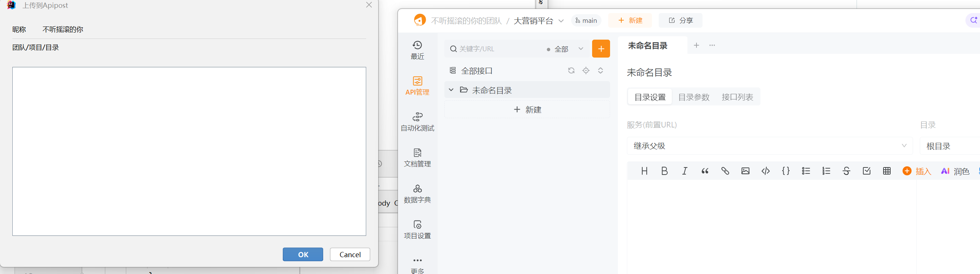980x274 pixels.
Task: Open the 更多 (more) sidebar menu
Action: click(x=417, y=265)
